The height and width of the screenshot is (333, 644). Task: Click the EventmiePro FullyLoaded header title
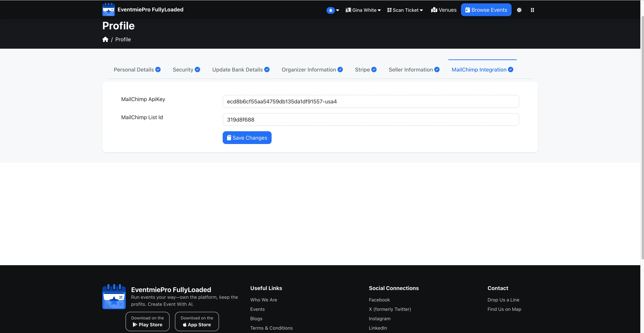[150, 10]
